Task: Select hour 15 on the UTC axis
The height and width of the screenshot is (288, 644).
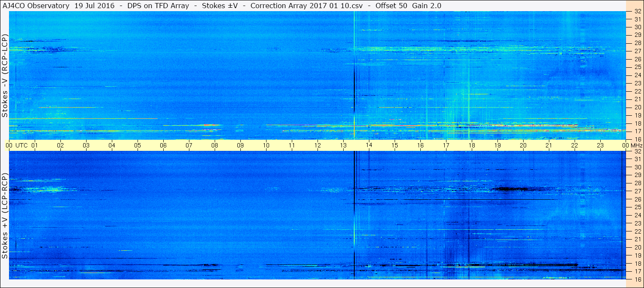Action: click(x=395, y=145)
